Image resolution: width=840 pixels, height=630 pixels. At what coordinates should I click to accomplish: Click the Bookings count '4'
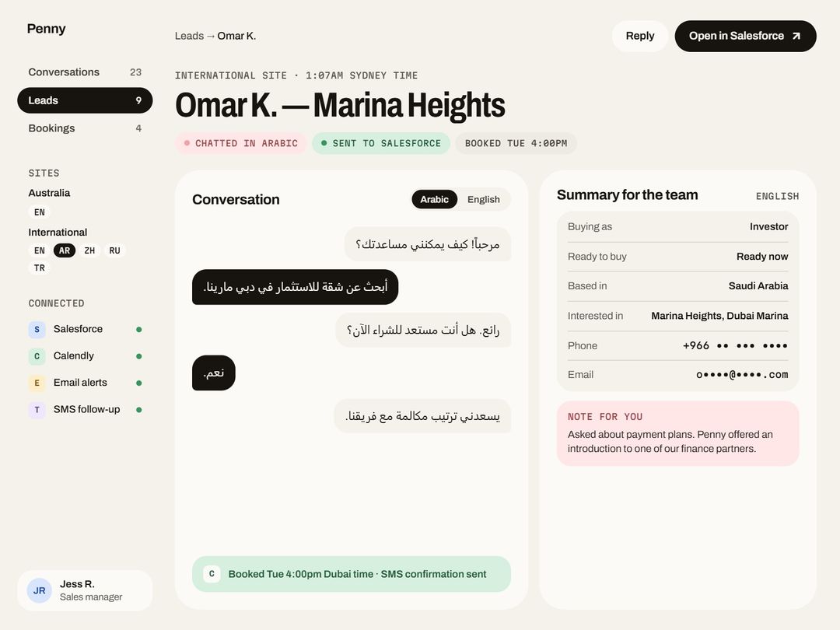[x=138, y=128]
